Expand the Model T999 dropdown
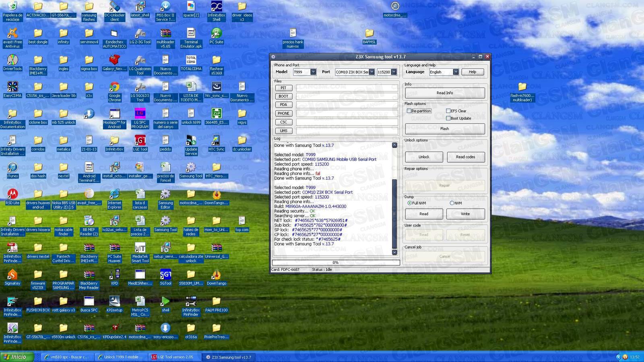 point(313,72)
